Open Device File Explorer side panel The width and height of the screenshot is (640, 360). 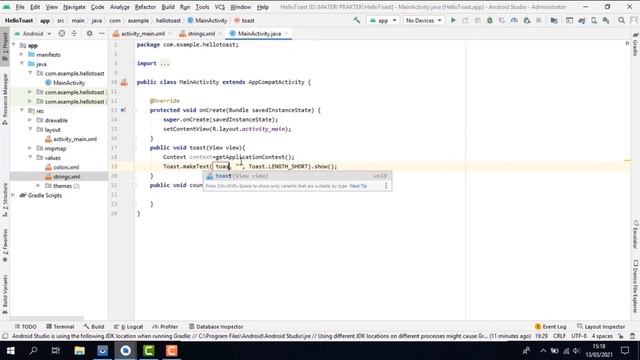click(x=635, y=287)
